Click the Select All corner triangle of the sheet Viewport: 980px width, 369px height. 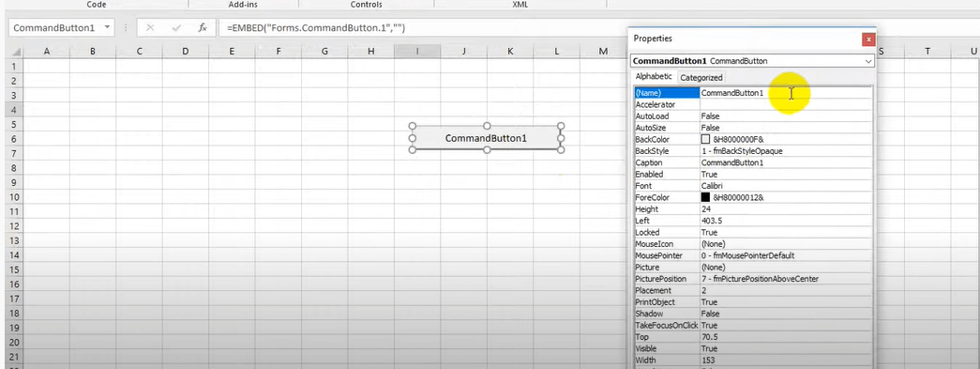(16, 52)
